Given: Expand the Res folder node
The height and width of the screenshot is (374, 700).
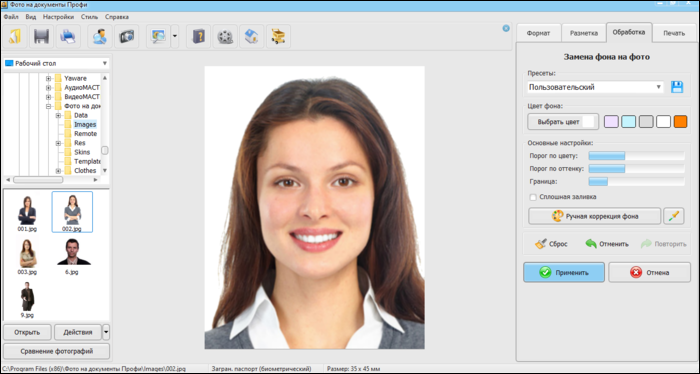Looking at the screenshot, I should (58, 143).
